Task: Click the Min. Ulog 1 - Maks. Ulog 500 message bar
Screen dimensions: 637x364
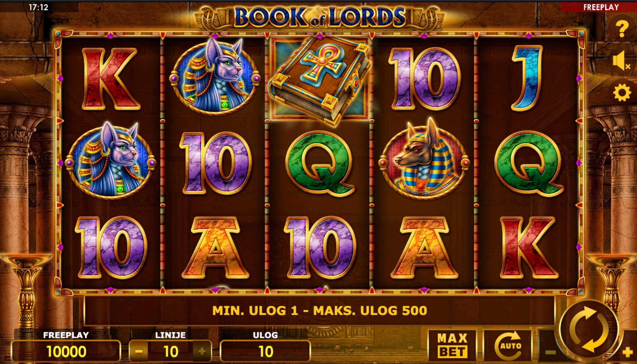Action: click(x=319, y=310)
